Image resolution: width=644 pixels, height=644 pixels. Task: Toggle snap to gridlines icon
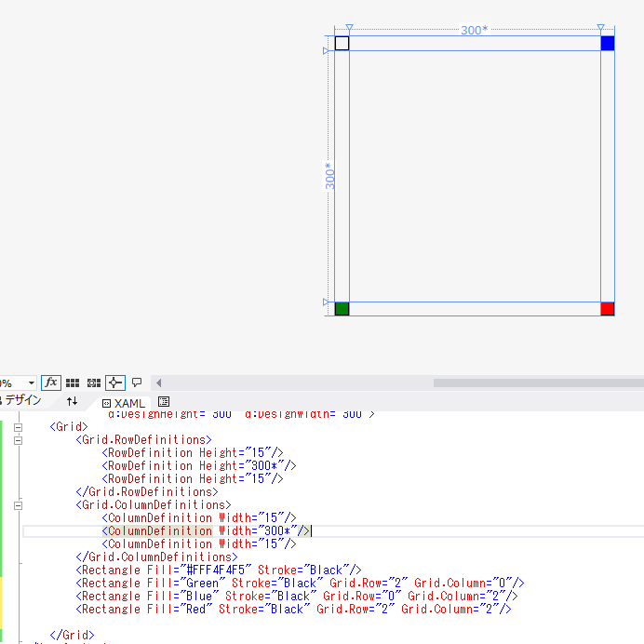[94, 382]
